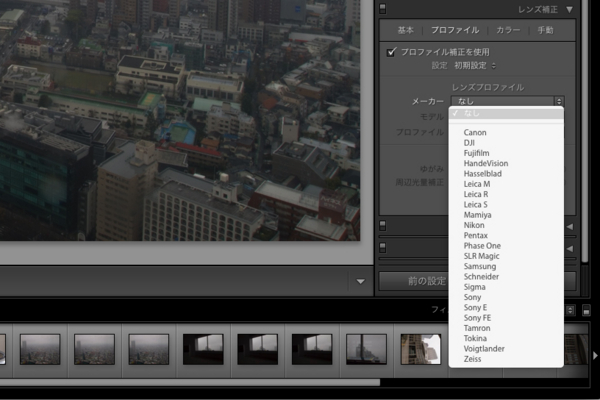600x400 pixels.
Task: Switch to the 手動 tab
Action: [545, 30]
